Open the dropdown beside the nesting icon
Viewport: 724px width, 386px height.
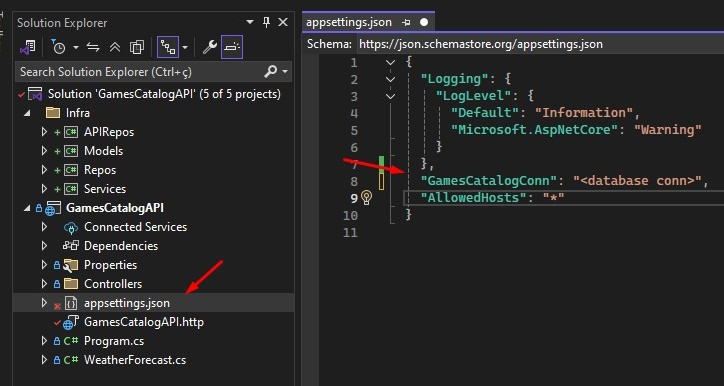[185, 47]
